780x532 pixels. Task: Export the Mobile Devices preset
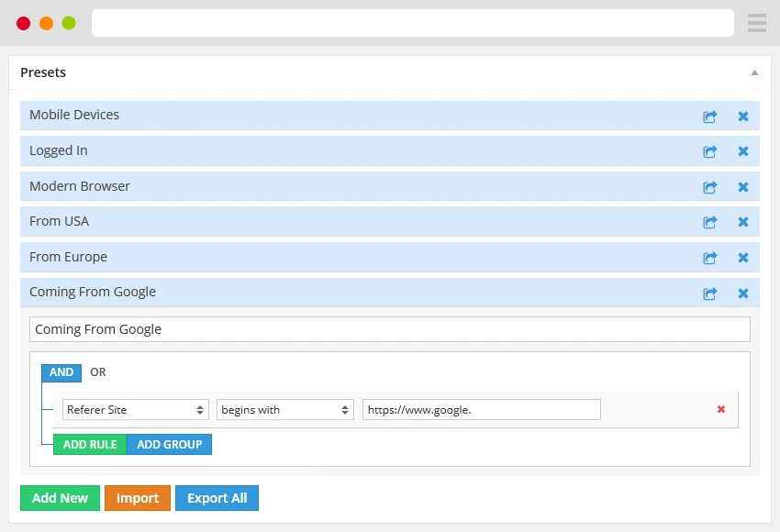710,116
